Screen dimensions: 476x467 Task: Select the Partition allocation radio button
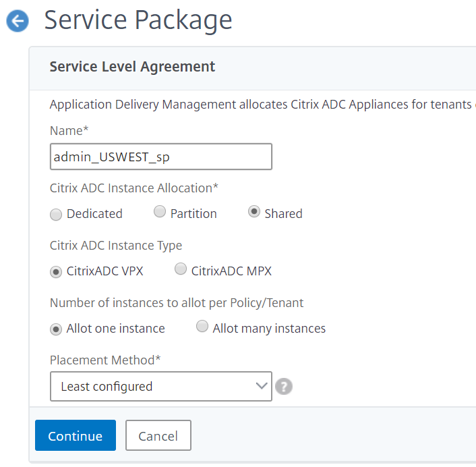pyautogui.click(x=160, y=211)
